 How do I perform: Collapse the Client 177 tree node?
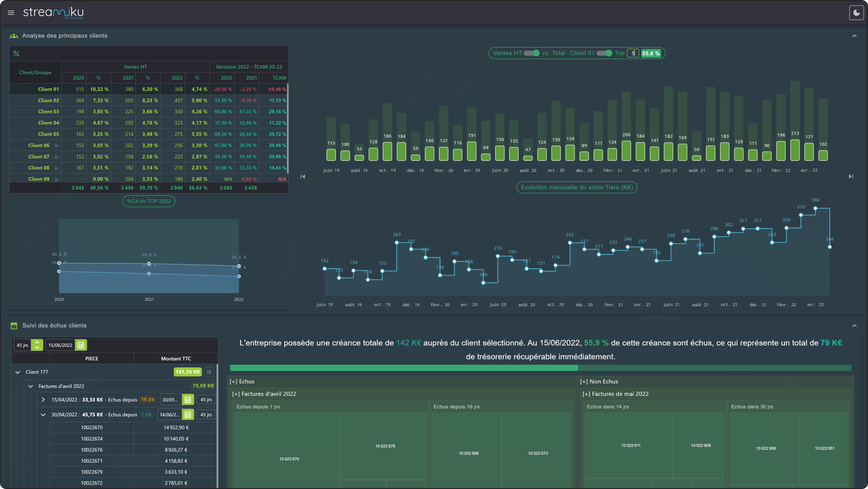point(18,372)
